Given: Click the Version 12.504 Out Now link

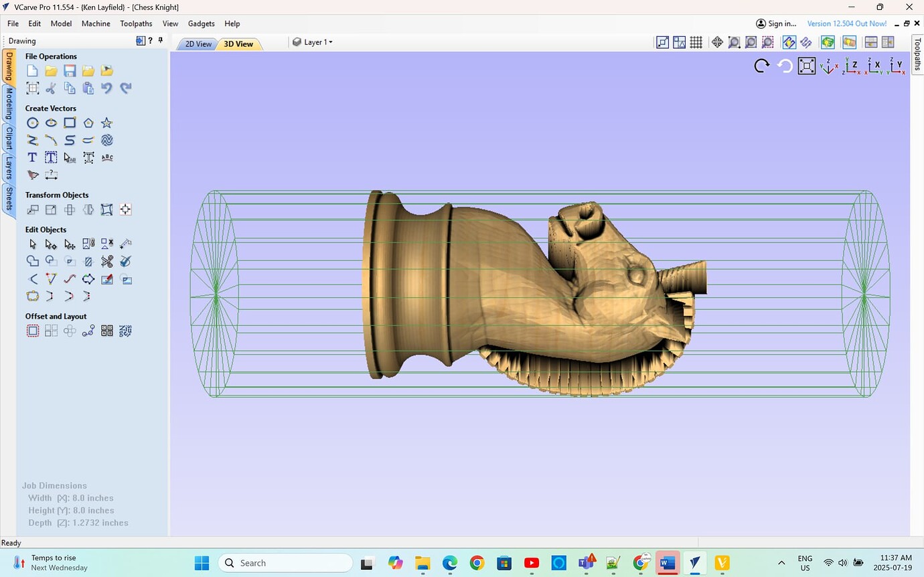Looking at the screenshot, I should [x=846, y=23].
